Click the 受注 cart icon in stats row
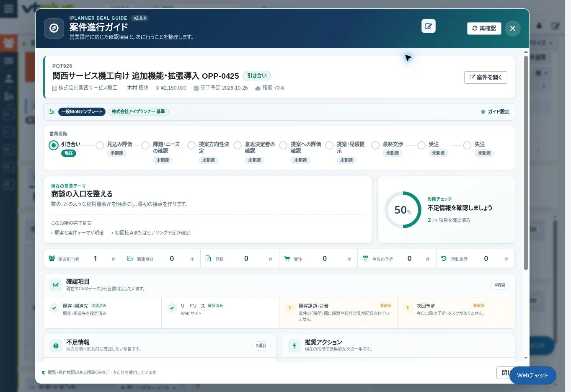Image resolution: width=571 pixels, height=392 pixels. click(x=287, y=259)
